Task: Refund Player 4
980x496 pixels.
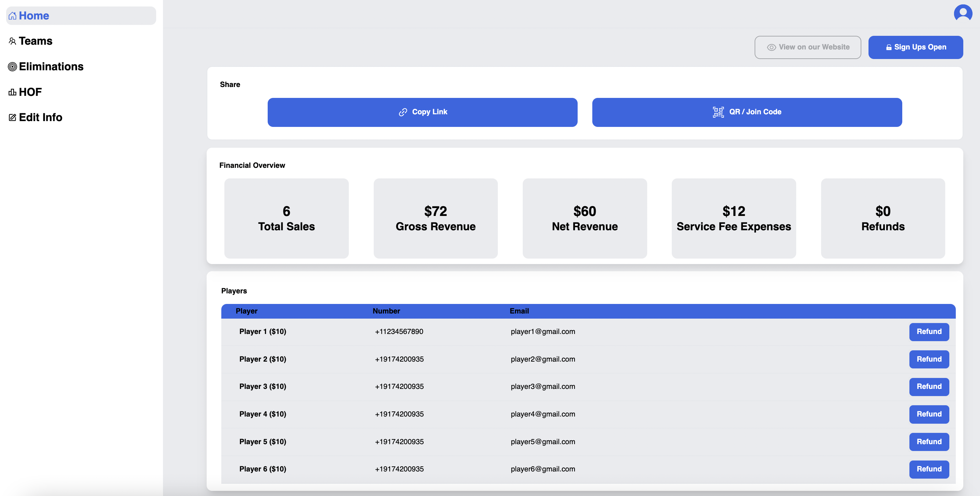Action: (929, 414)
